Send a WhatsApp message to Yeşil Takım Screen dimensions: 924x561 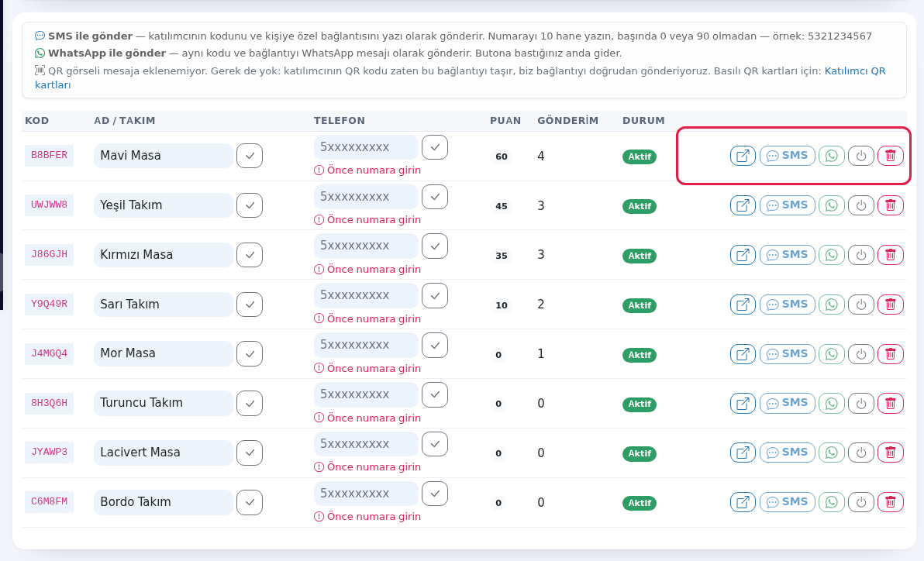pyautogui.click(x=832, y=205)
